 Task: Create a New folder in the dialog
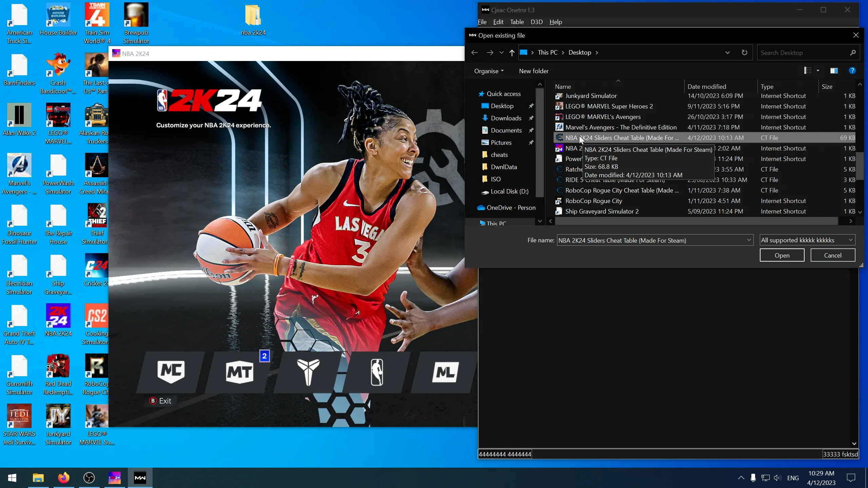tap(533, 71)
